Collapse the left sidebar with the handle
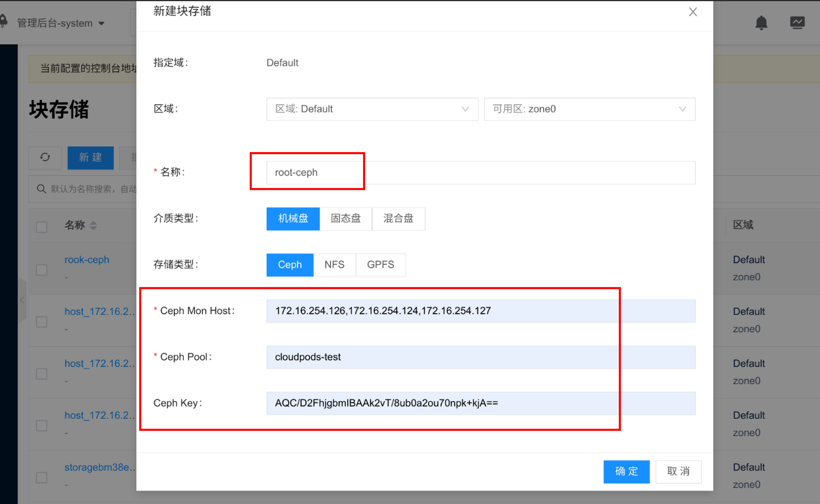Screen dimensions: 820x504 22,300
